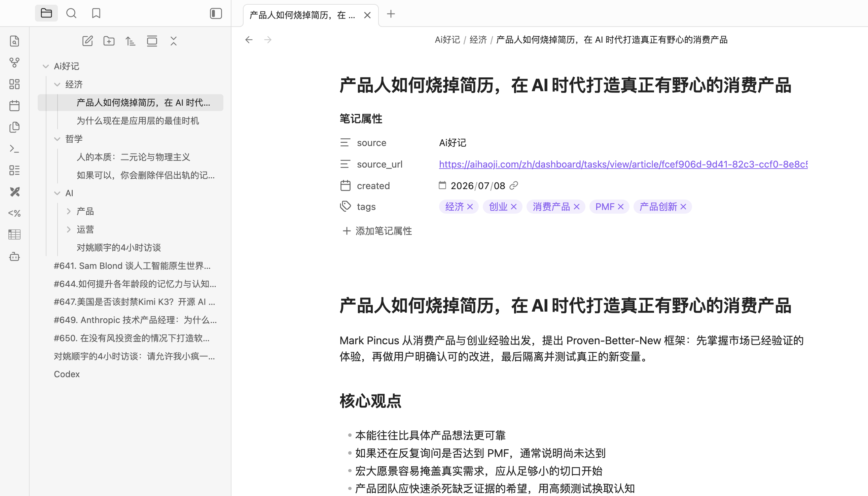The height and width of the screenshot is (496, 868).
Task: Collapse the Ai好记 root folder
Action: 46,66
